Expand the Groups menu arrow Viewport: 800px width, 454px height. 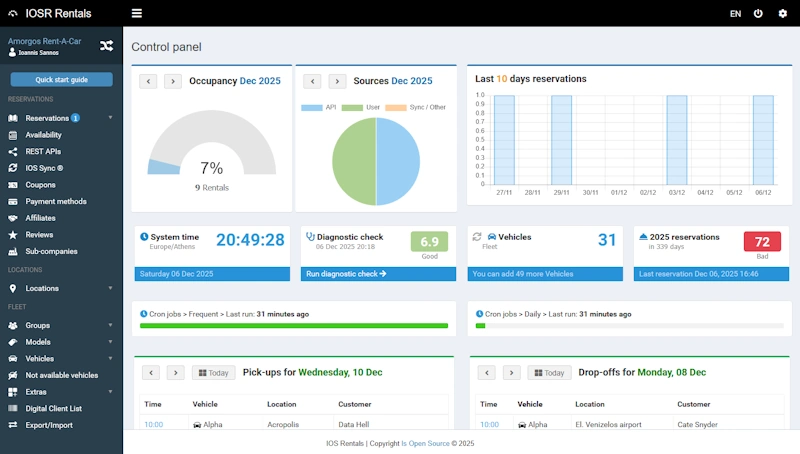(110, 325)
